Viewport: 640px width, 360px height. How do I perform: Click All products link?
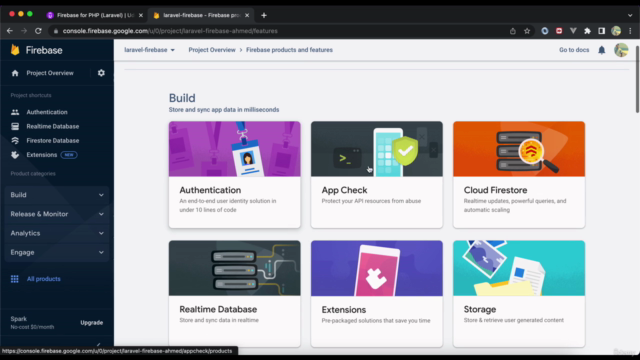coord(44,279)
